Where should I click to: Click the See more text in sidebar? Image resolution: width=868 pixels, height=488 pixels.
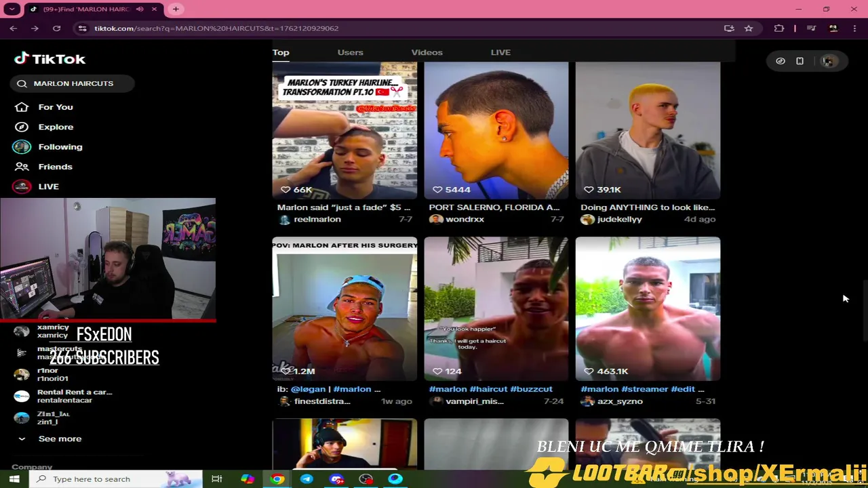tap(60, 439)
